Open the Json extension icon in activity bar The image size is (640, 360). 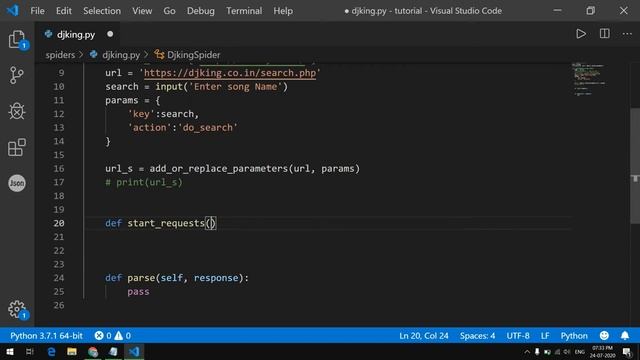17,183
